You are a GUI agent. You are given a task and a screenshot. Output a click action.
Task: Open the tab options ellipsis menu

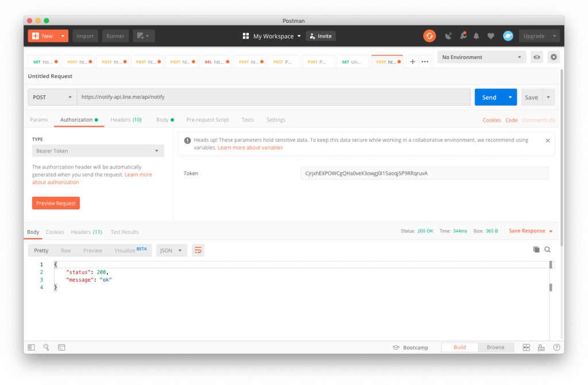425,62
